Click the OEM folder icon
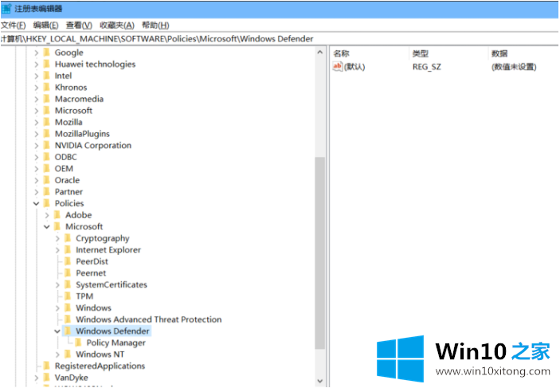 click(x=46, y=169)
